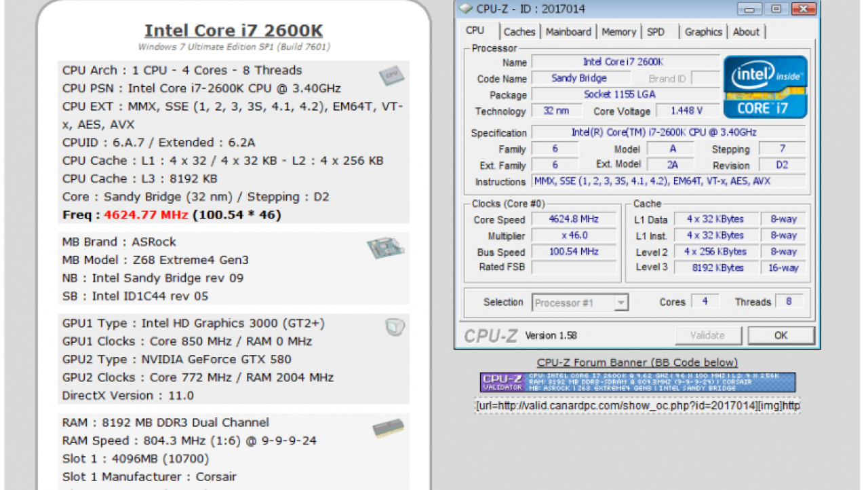
Task: Click the CPU PSN processor name line
Action: pyautogui.click(x=202, y=88)
